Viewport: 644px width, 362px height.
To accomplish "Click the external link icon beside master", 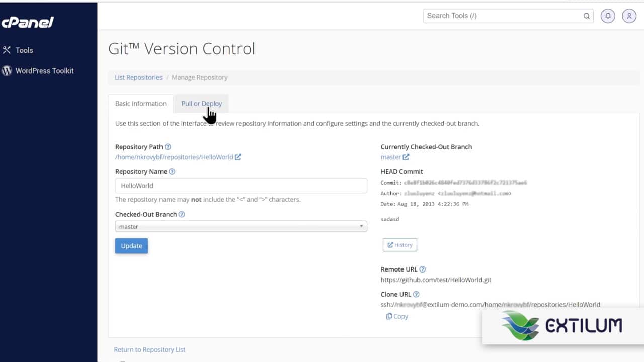I will (406, 157).
